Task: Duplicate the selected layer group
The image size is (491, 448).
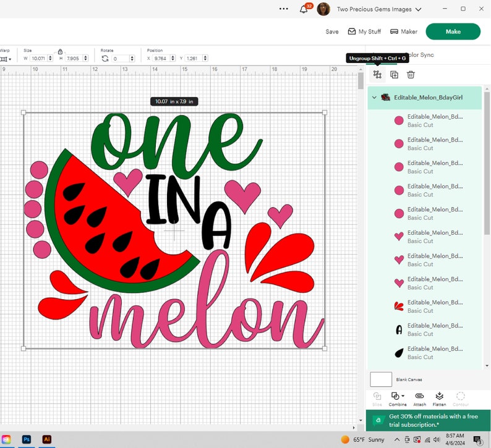Action: point(395,75)
